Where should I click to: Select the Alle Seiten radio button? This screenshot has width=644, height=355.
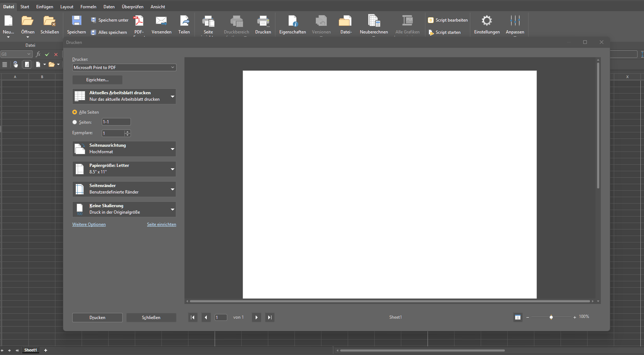(74, 112)
